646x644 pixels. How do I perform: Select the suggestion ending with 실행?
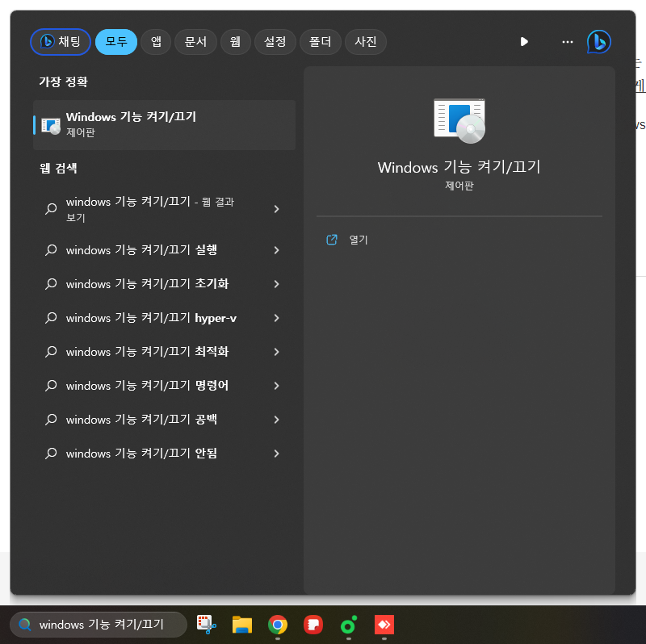(165, 250)
